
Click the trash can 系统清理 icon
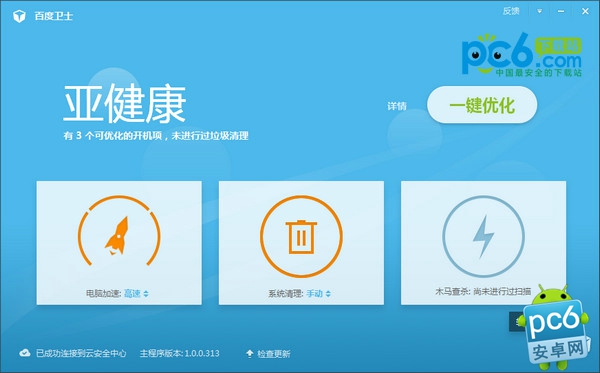tap(301, 236)
